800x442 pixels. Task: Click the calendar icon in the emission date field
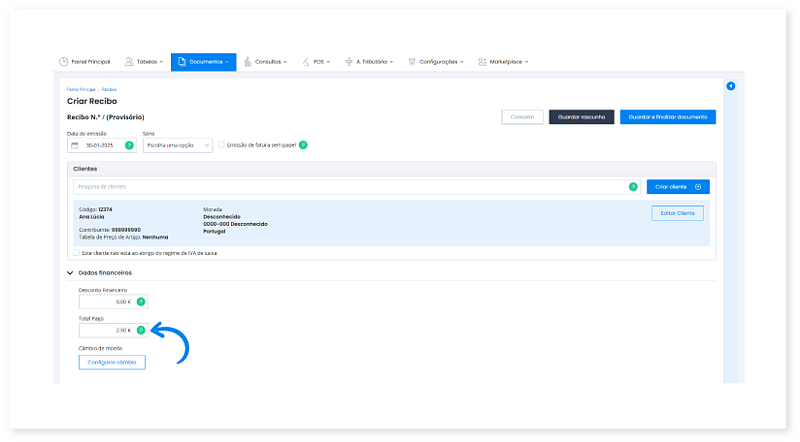coord(74,145)
